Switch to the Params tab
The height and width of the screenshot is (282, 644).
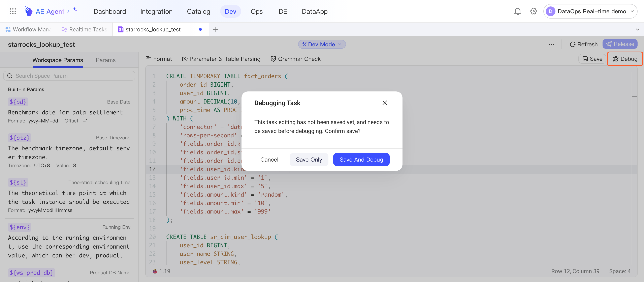[x=105, y=60]
